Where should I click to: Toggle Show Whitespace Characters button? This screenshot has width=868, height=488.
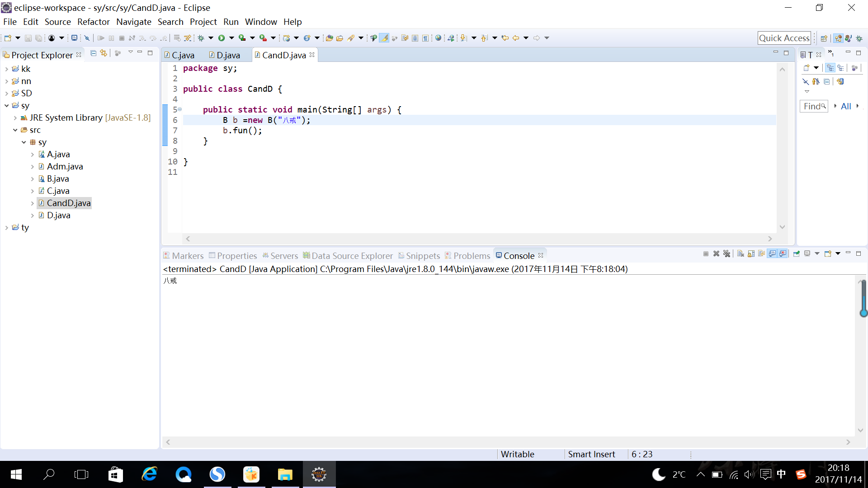point(425,38)
